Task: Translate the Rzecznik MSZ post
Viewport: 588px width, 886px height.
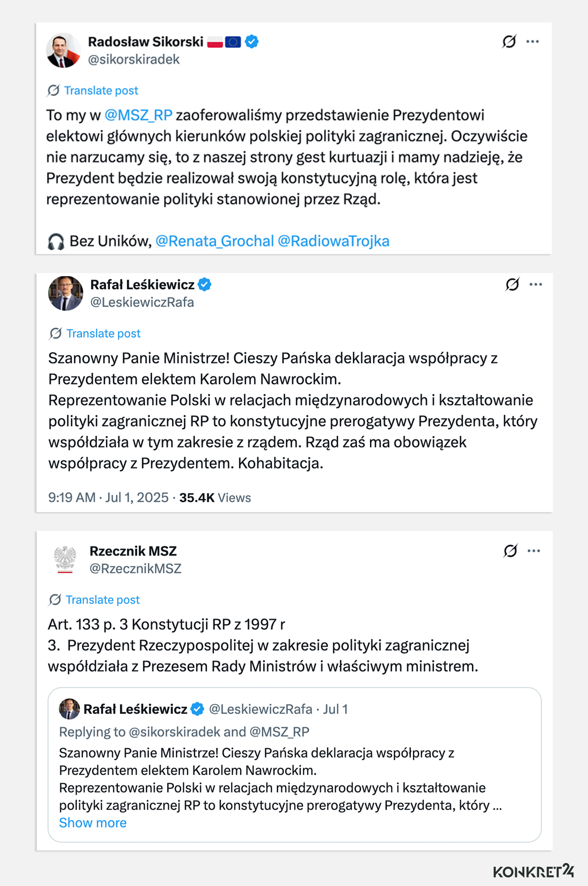Action: pos(102,599)
